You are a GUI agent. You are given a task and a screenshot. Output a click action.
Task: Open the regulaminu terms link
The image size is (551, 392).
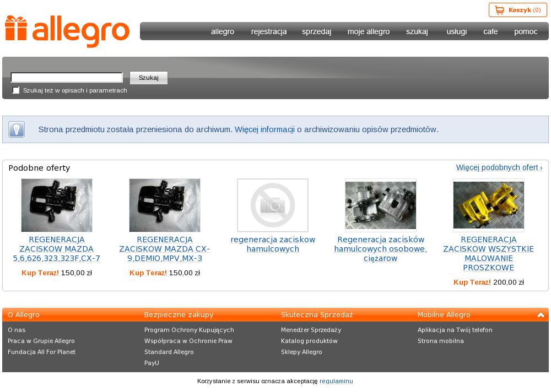(336, 381)
